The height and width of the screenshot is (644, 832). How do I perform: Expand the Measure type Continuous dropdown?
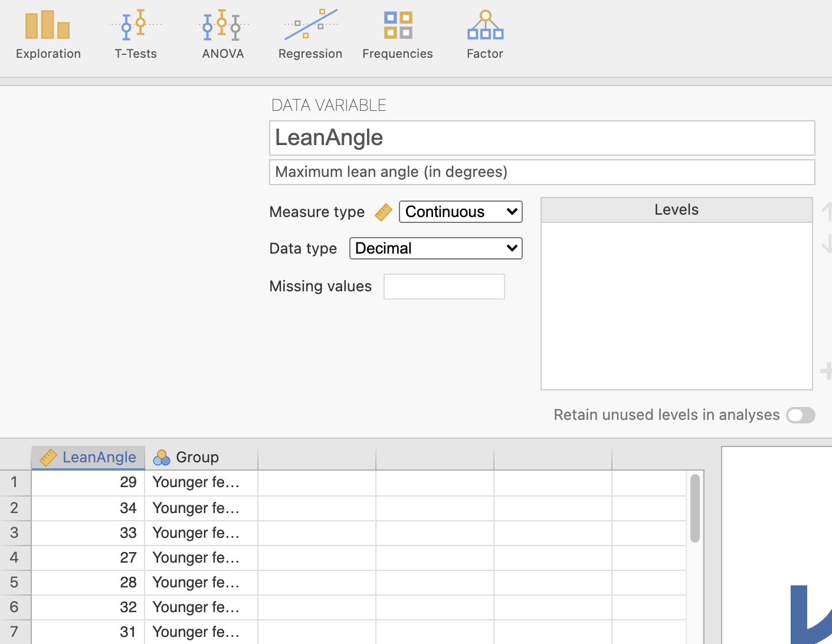coord(460,212)
